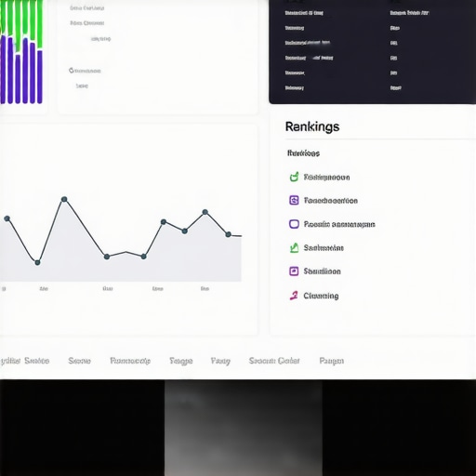Screen dimensions: 476x476
Task: Click the green rising-chart icon in Rankings list
Action: click(294, 247)
